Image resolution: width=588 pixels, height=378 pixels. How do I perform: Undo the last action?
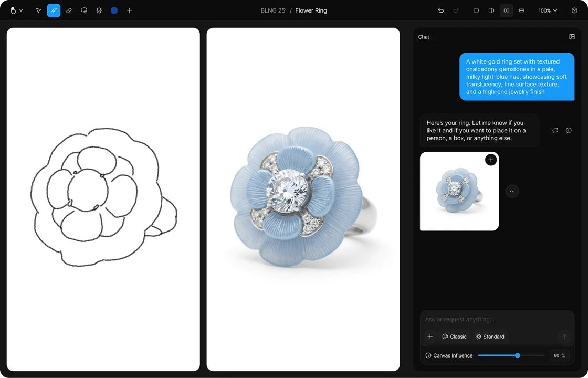click(x=441, y=10)
